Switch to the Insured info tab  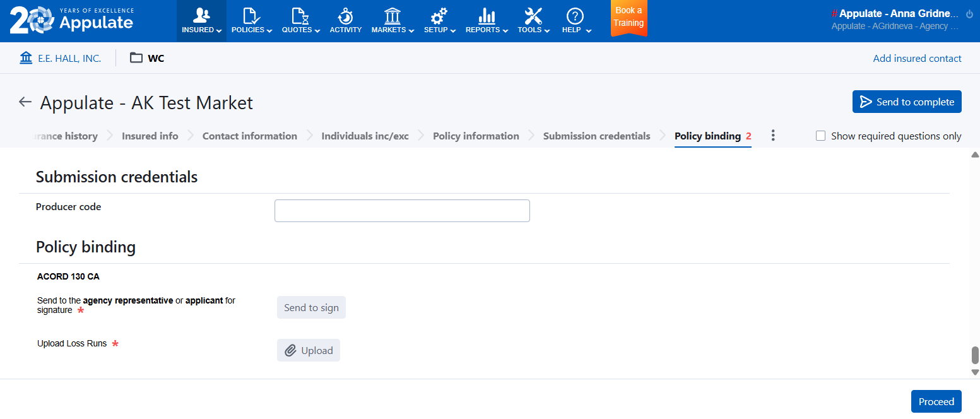tap(150, 136)
